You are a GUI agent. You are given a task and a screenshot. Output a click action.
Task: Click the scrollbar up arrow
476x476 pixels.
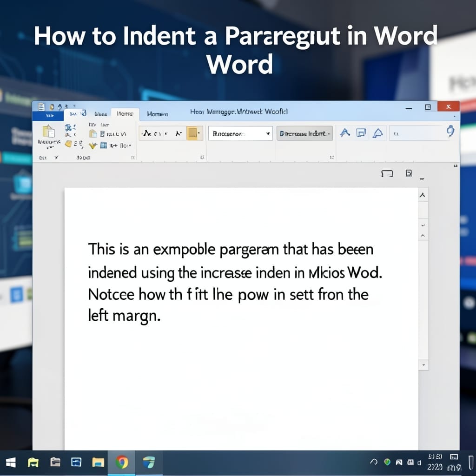point(422,195)
